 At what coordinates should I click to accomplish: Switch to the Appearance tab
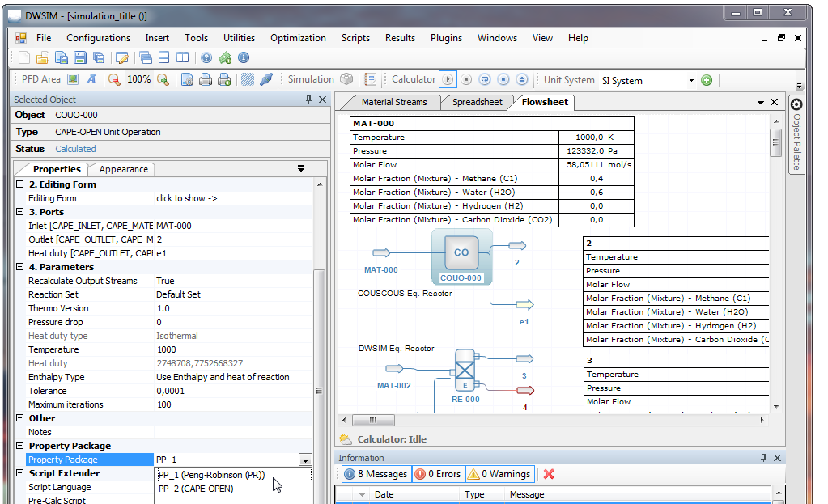pyautogui.click(x=124, y=169)
